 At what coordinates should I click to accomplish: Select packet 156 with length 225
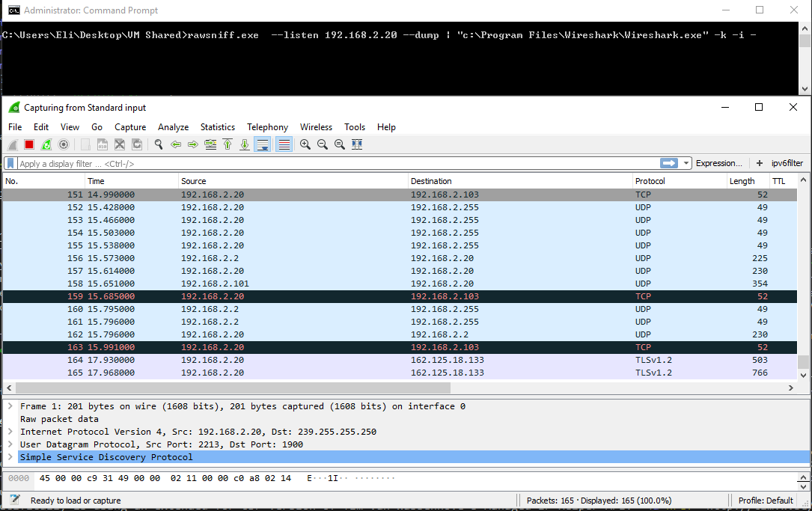[x=400, y=258]
